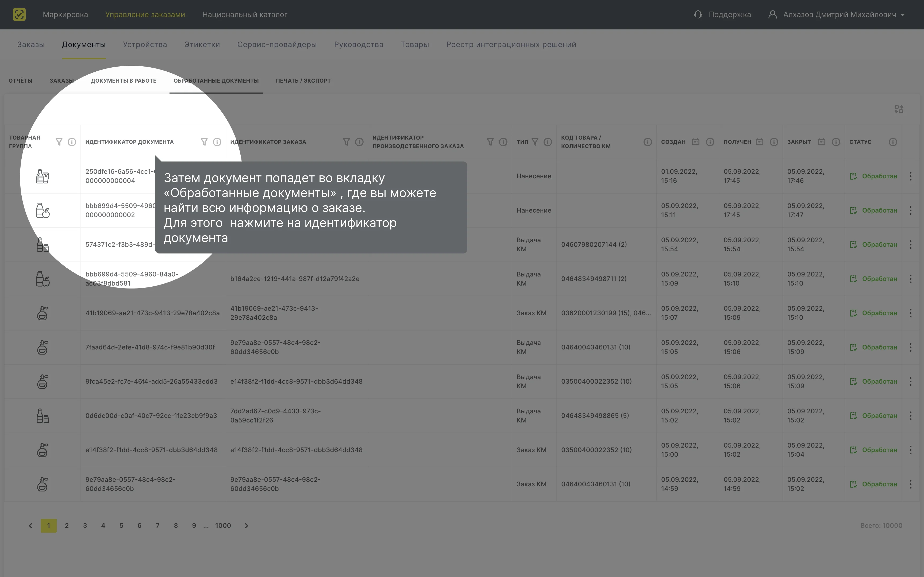Open the Руководства section
Screen dimensions: 924x577
point(359,45)
